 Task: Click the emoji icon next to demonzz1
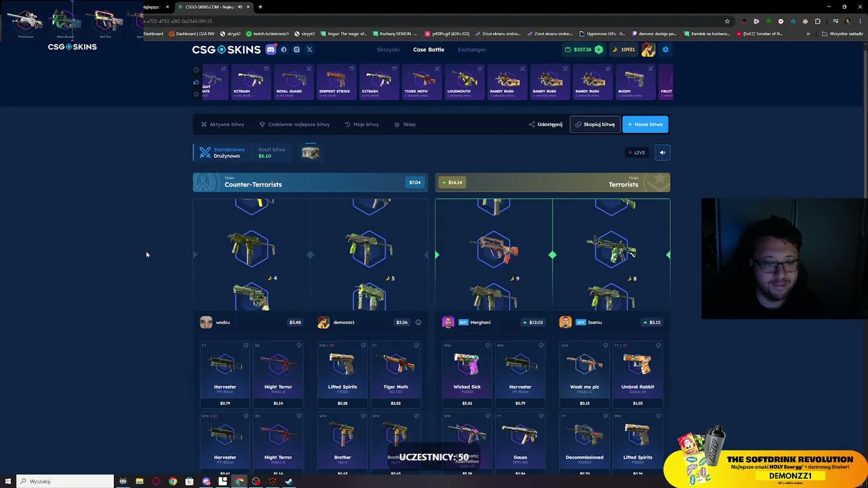[418, 323]
